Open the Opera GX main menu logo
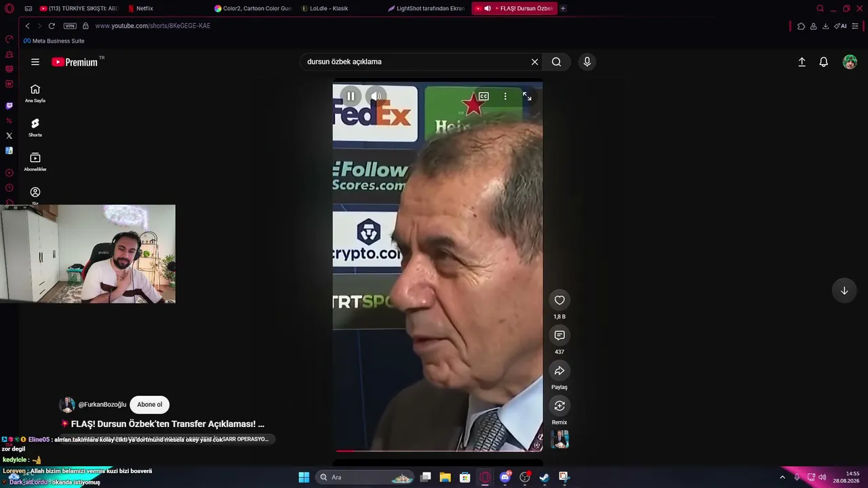 pyautogui.click(x=9, y=8)
